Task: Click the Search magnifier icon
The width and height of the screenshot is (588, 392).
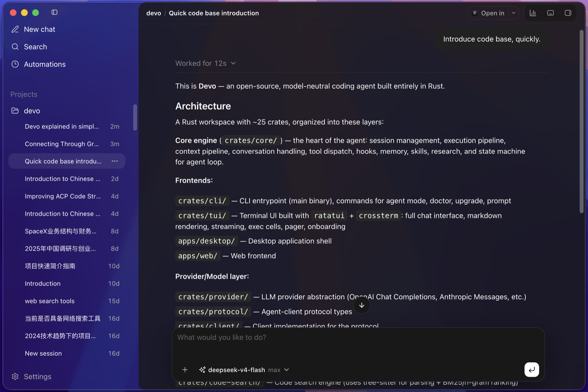Action: click(x=15, y=47)
